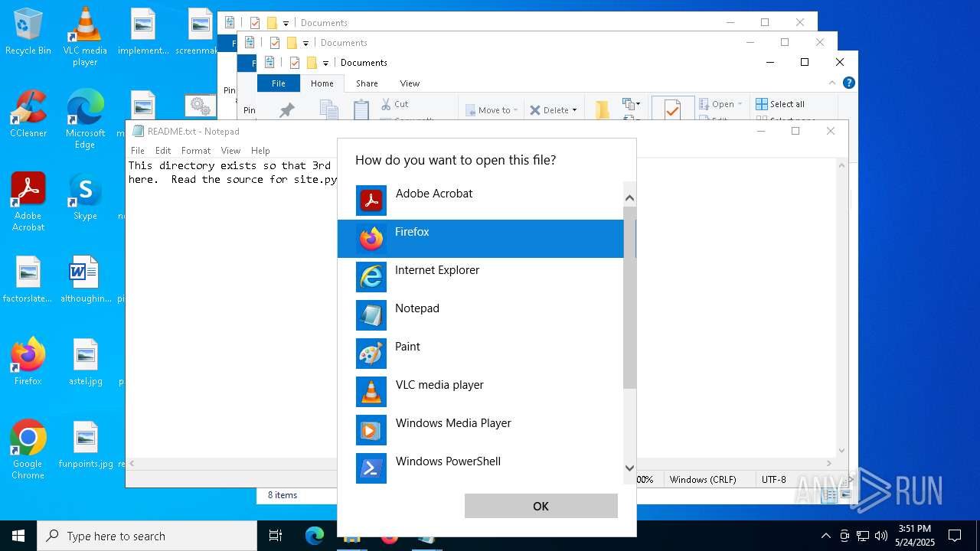Screen dimensions: 980x551
Task: Open Adobe Acrobat desktop shortcut
Action: click(x=28, y=201)
